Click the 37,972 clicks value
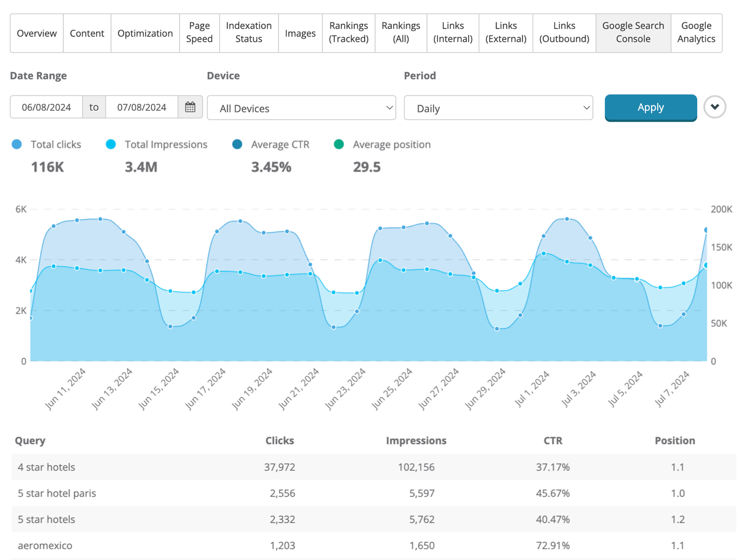The height and width of the screenshot is (560, 747). coord(280,467)
